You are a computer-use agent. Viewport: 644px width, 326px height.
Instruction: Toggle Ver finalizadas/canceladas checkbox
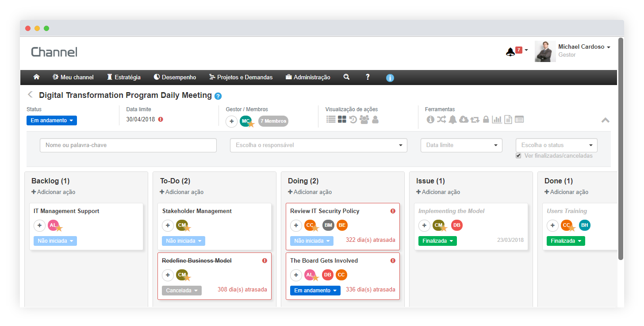[x=518, y=156]
